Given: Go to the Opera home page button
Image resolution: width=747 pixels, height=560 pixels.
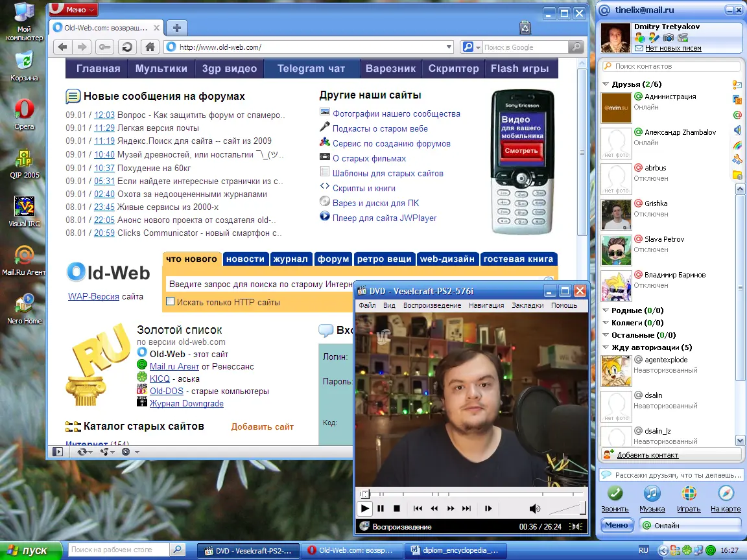Looking at the screenshot, I should point(150,47).
